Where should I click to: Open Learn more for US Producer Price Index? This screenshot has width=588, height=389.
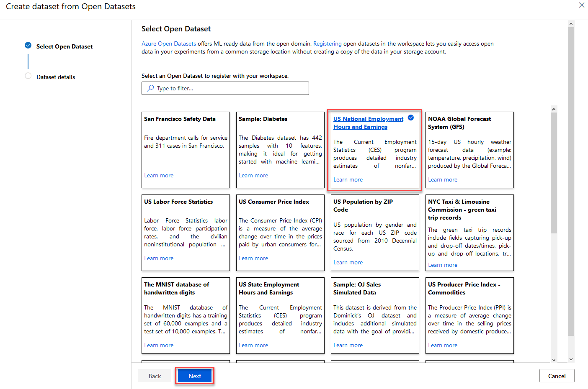pos(443,345)
